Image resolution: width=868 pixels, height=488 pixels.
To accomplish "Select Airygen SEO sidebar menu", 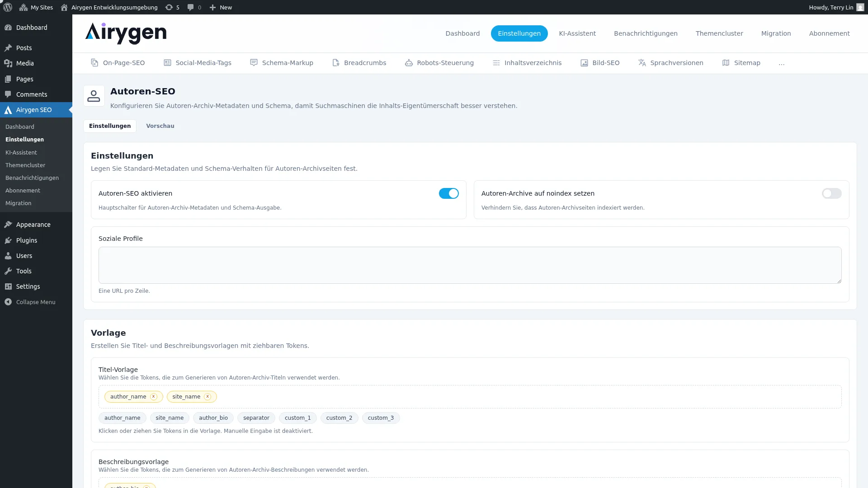I will [36, 110].
